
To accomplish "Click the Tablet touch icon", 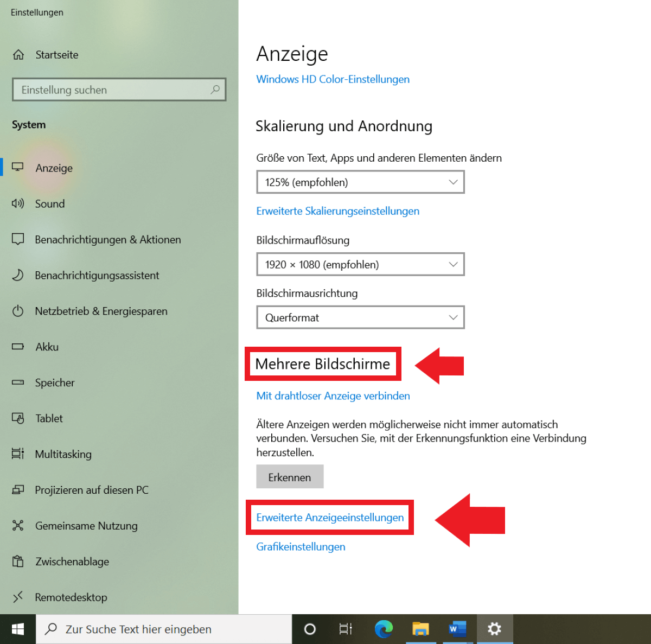I will pyautogui.click(x=18, y=418).
